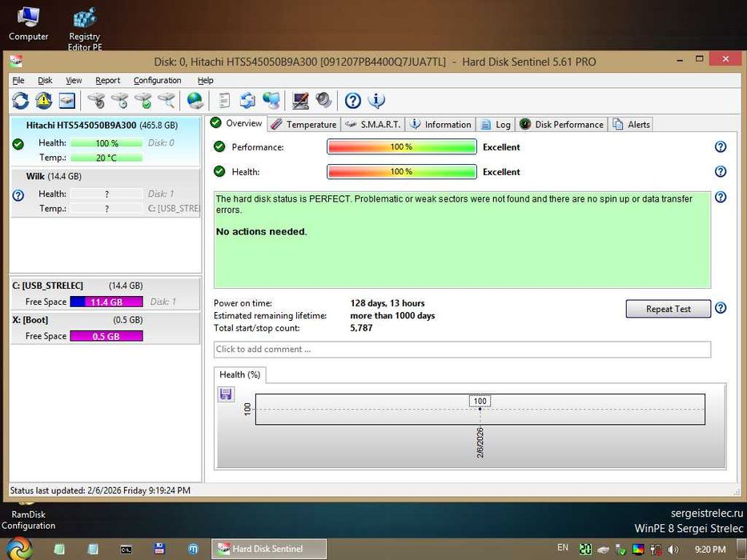Open the File menu
Viewport: 747px width, 560px height.
18,81
